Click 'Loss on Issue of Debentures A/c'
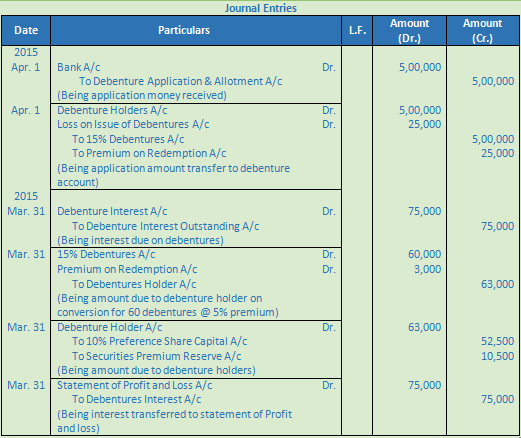The width and height of the screenshot is (521, 438). click(133, 124)
